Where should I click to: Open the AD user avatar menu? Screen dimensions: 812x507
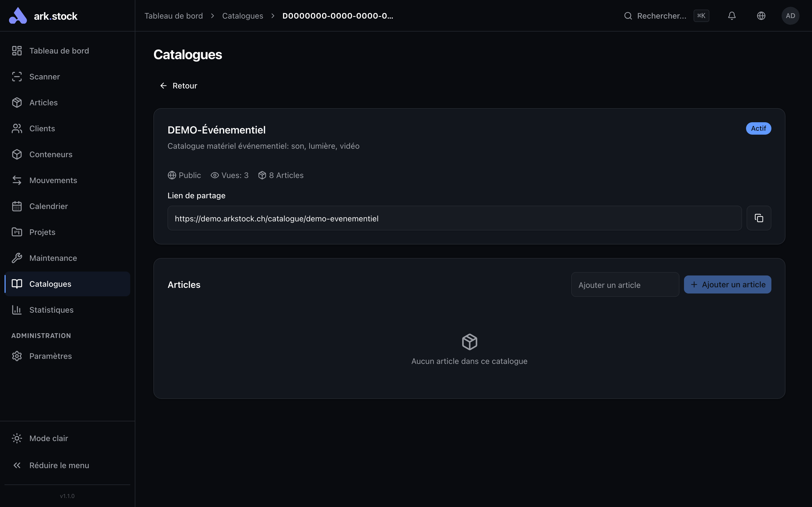pyautogui.click(x=790, y=16)
